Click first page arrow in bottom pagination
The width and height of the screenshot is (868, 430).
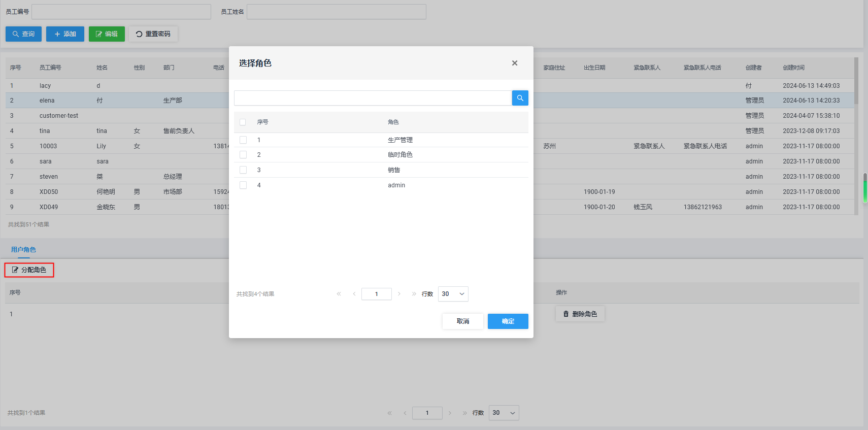pyautogui.click(x=389, y=413)
